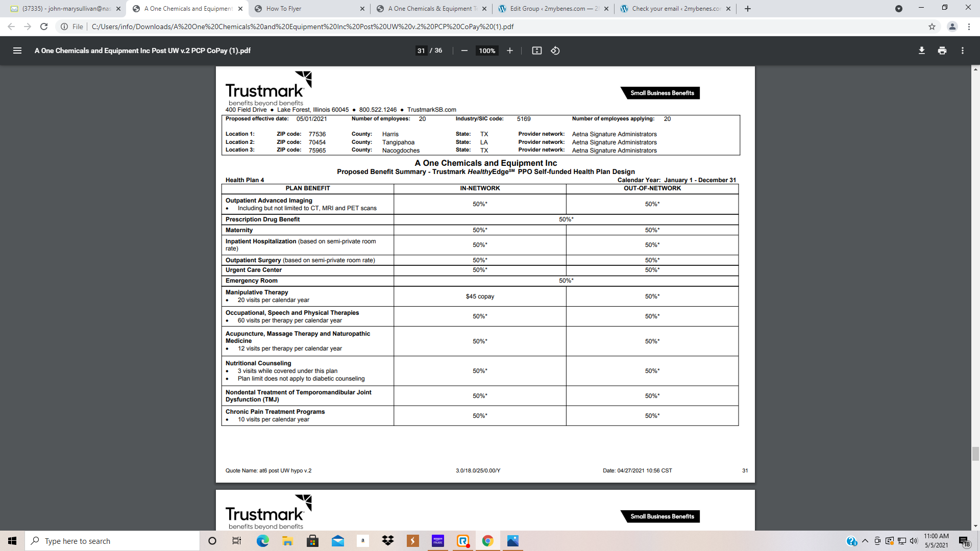Click the fit to page icon
Viewport: 980px width, 551px height.
pyautogui.click(x=536, y=51)
